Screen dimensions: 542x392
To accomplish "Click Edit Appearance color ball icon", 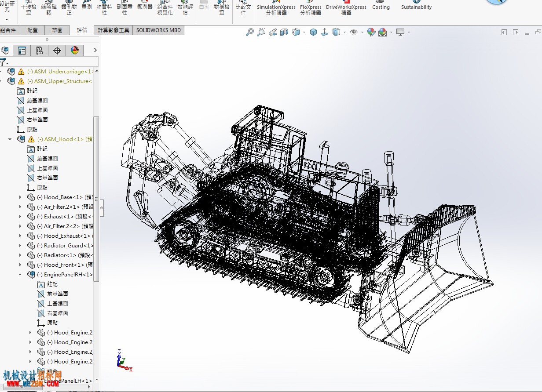I will pos(371,32).
